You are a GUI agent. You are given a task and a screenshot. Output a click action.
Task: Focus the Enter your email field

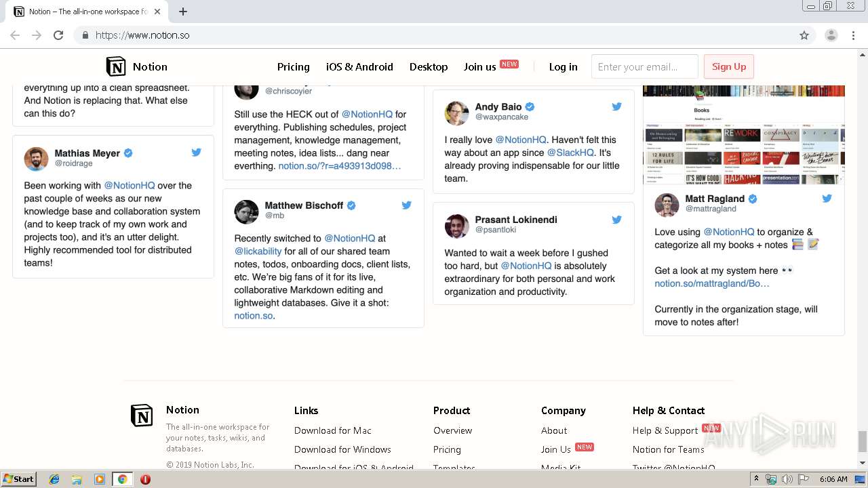[645, 66]
